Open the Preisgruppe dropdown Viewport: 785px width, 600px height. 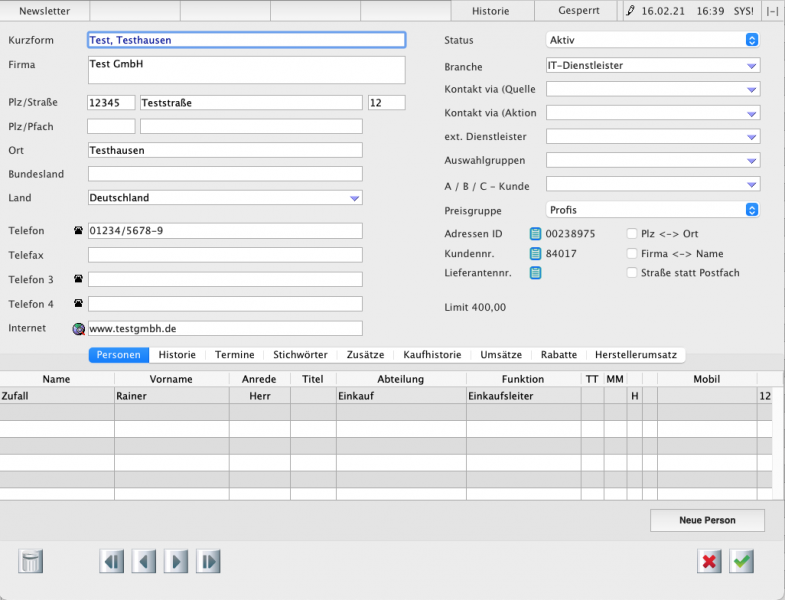(x=752, y=210)
